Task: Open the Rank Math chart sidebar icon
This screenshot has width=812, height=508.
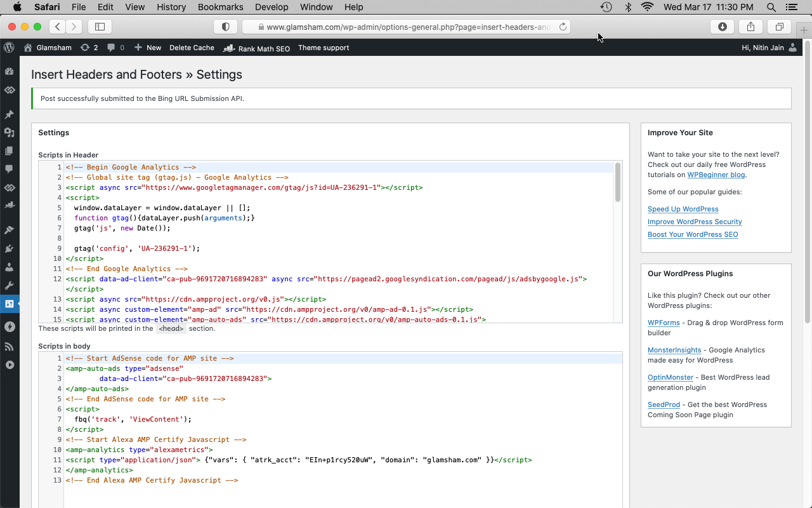Action: click(x=9, y=206)
